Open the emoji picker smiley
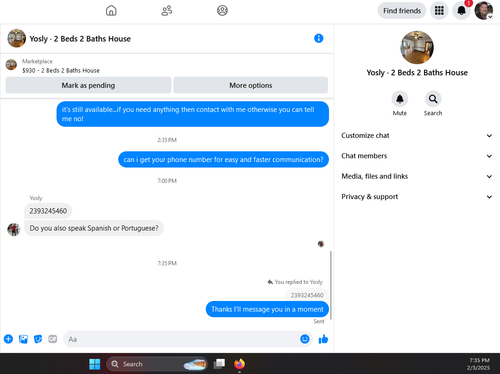 point(305,339)
